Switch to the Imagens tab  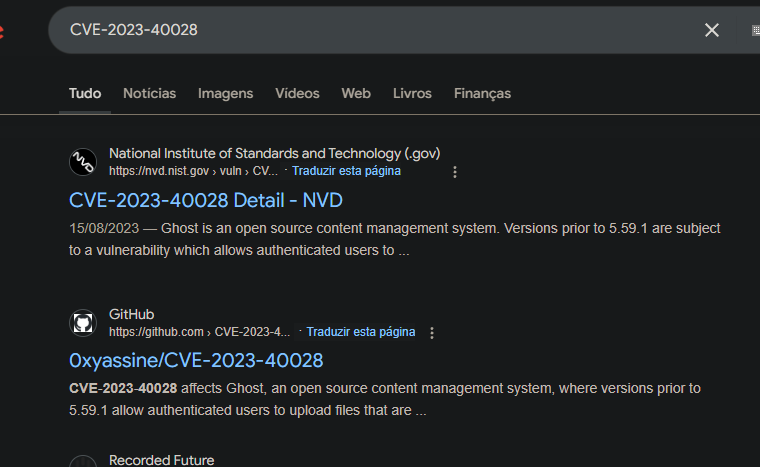pyautogui.click(x=225, y=93)
